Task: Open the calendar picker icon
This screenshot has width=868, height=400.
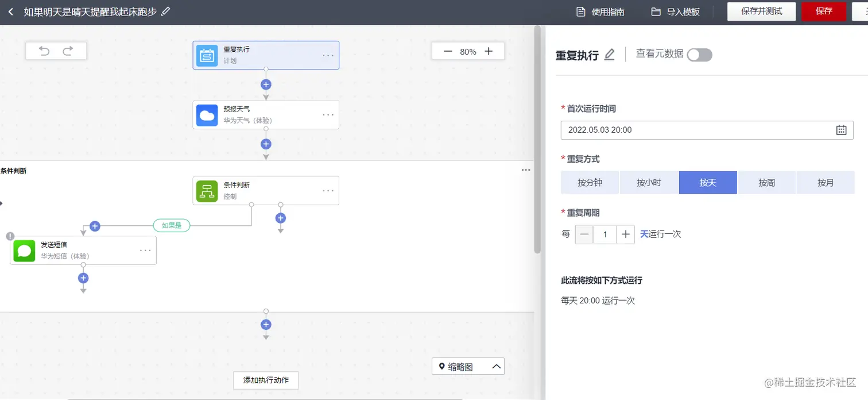Action: [842, 130]
